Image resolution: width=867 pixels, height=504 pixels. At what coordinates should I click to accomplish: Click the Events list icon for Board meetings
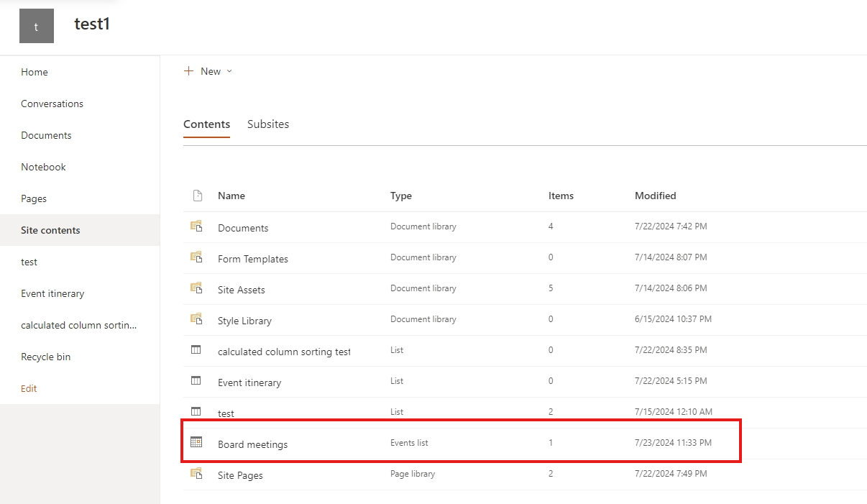[196, 442]
